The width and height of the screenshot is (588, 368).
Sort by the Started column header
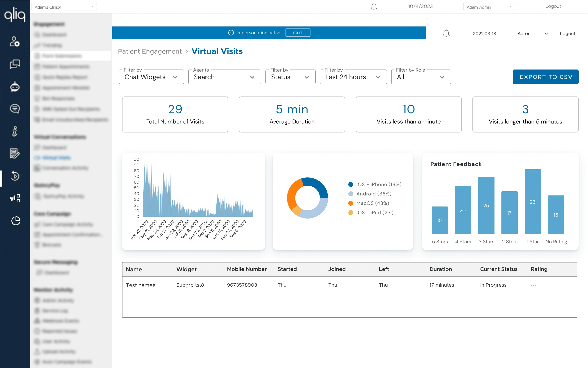pos(287,269)
